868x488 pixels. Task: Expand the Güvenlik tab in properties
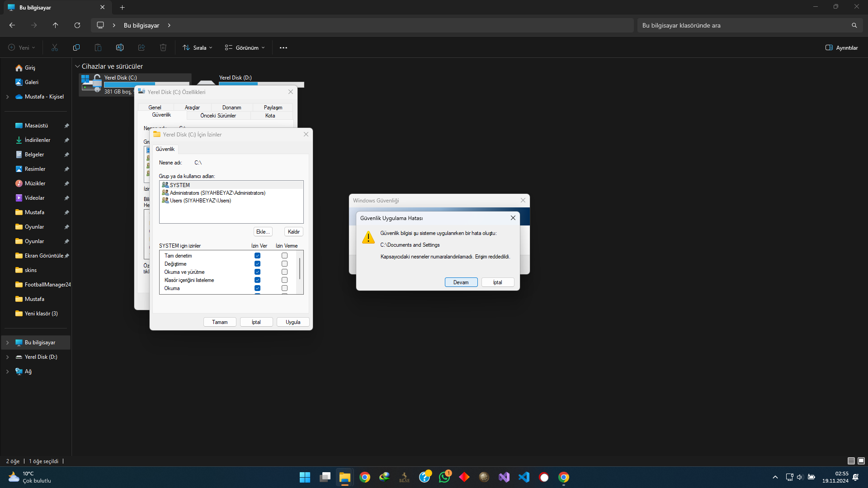pyautogui.click(x=162, y=115)
